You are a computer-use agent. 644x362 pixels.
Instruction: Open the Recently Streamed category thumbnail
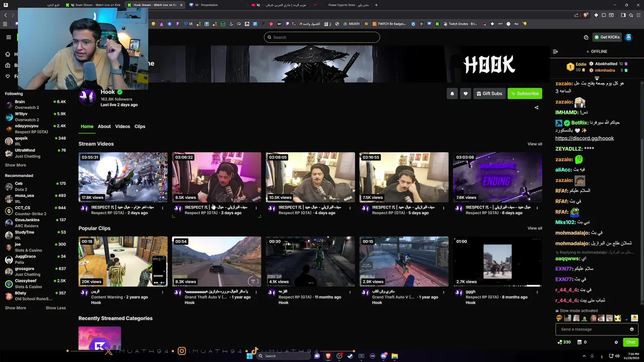pyautogui.click(x=100, y=338)
